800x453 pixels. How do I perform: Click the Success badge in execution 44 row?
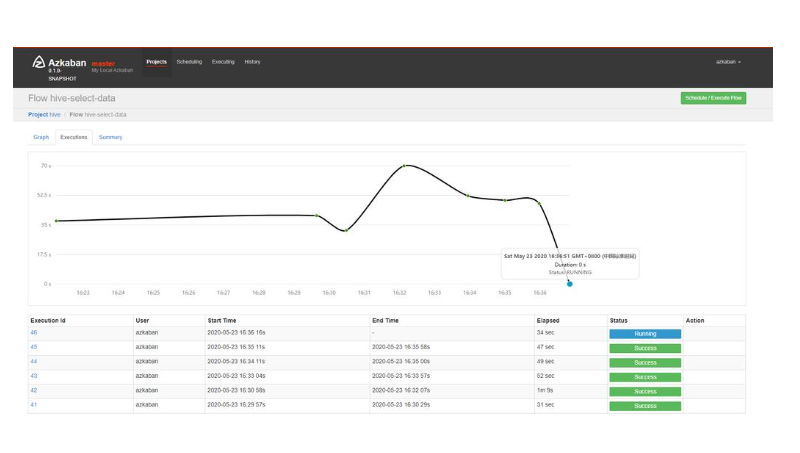pos(645,363)
